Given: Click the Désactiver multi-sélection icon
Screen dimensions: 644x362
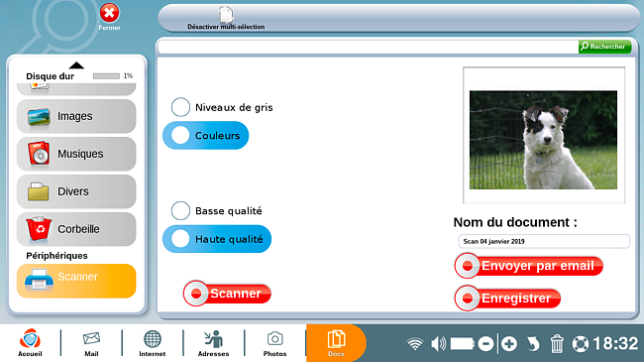Looking at the screenshot, I should [226, 15].
